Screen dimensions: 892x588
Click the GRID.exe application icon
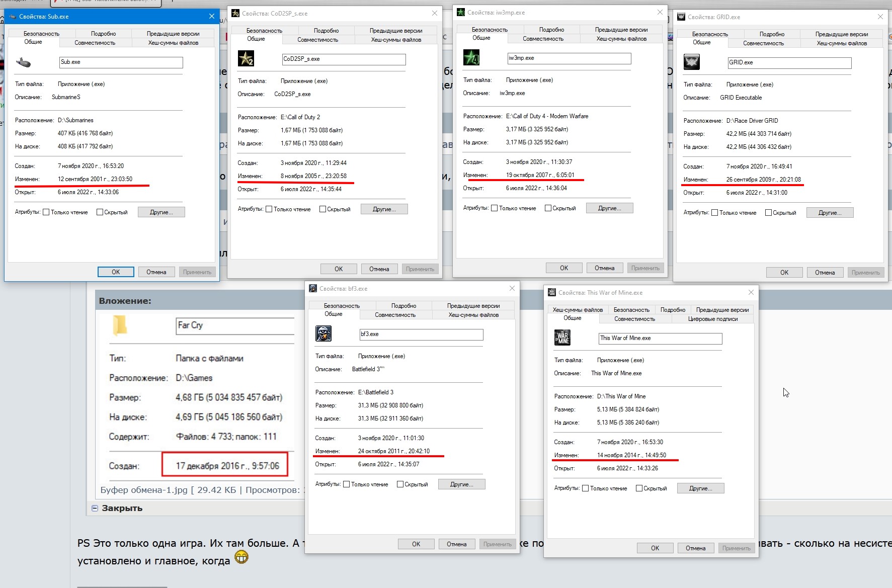pos(692,62)
